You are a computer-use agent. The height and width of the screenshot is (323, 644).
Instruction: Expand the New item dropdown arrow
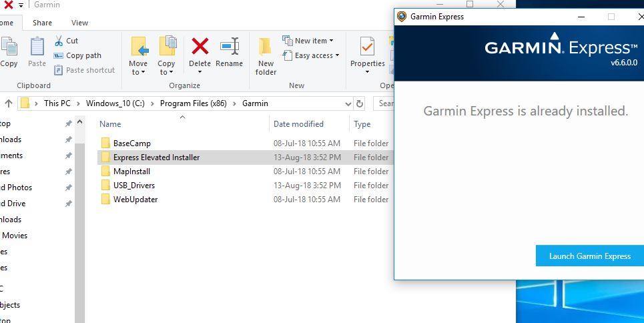(332, 41)
